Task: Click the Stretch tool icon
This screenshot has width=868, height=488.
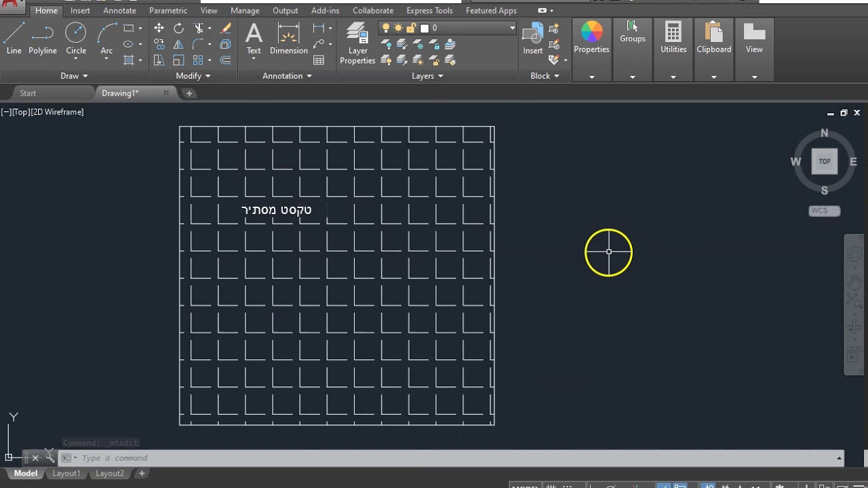Action: pos(159,60)
